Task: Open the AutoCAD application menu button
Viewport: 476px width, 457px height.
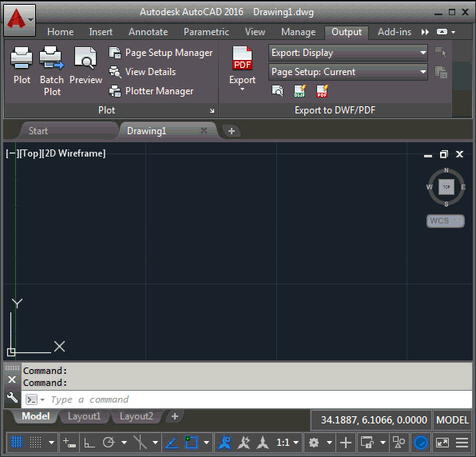Action: pyautogui.click(x=19, y=20)
